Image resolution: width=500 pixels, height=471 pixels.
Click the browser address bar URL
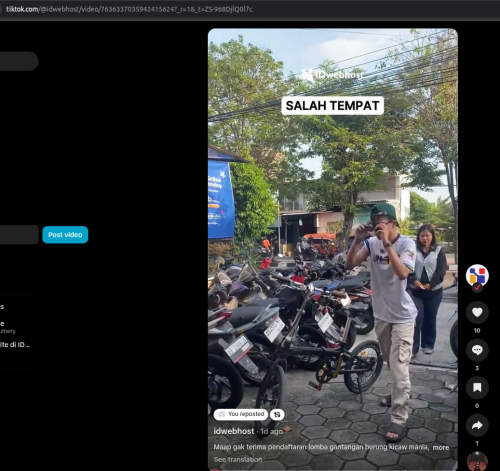(129, 9)
